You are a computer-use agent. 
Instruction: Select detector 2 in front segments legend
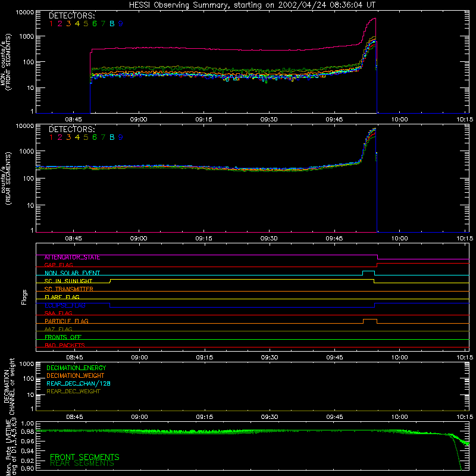(60, 24)
